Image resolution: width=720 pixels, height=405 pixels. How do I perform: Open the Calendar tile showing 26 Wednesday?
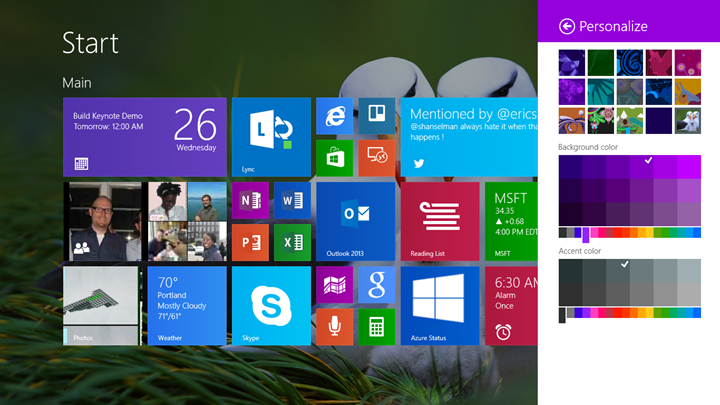145,137
